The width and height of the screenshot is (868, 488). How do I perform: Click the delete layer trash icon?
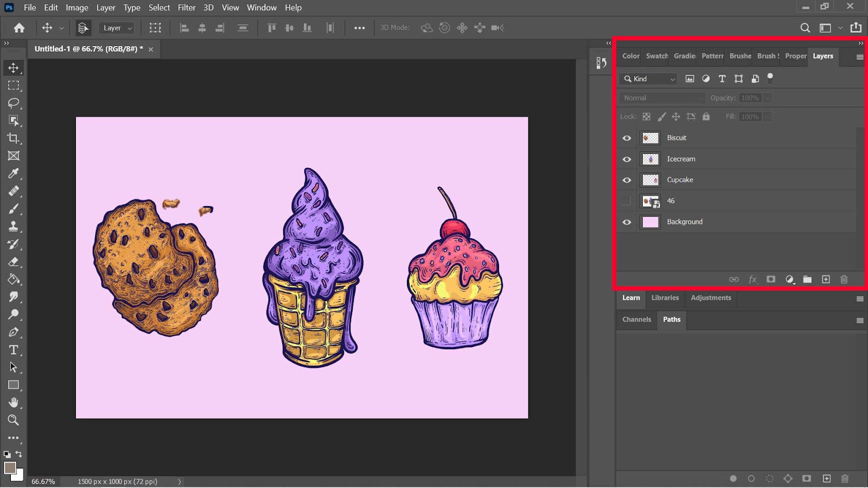point(844,279)
